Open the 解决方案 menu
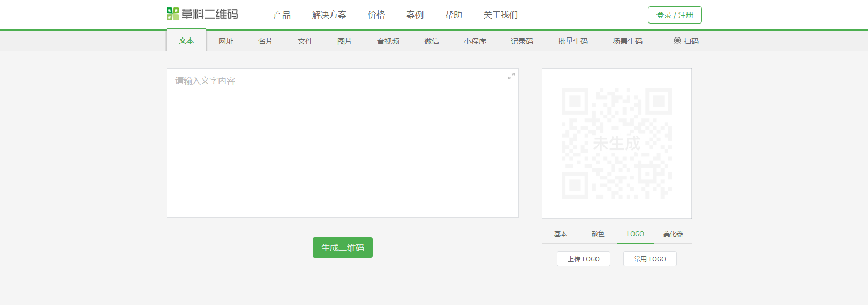The height and width of the screenshot is (308, 868). [329, 14]
